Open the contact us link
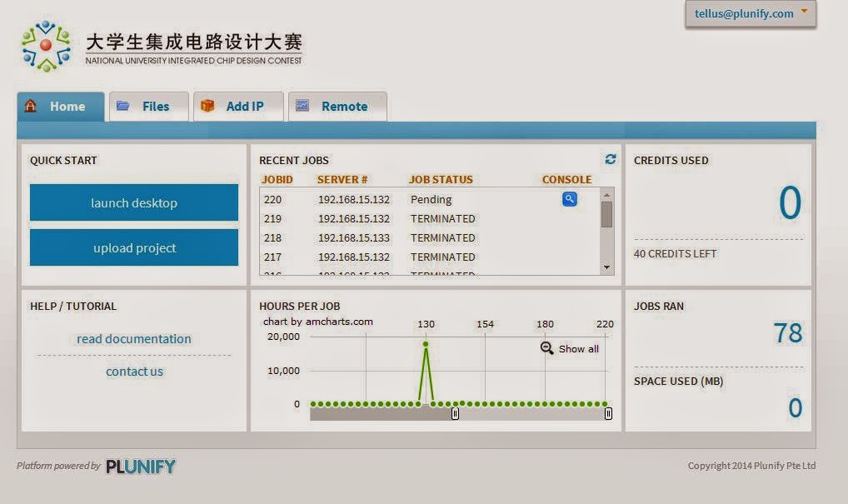Viewport: 848px width, 504px height. click(x=134, y=371)
